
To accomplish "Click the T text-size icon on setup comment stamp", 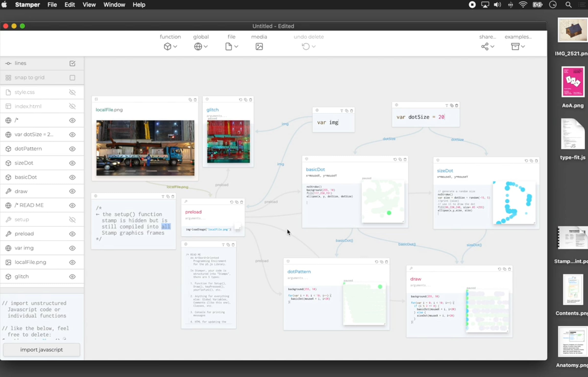I will click(163, 196).
